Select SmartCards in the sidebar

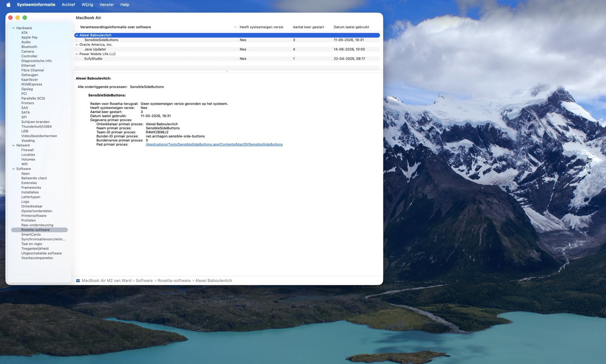click(31, 235)
